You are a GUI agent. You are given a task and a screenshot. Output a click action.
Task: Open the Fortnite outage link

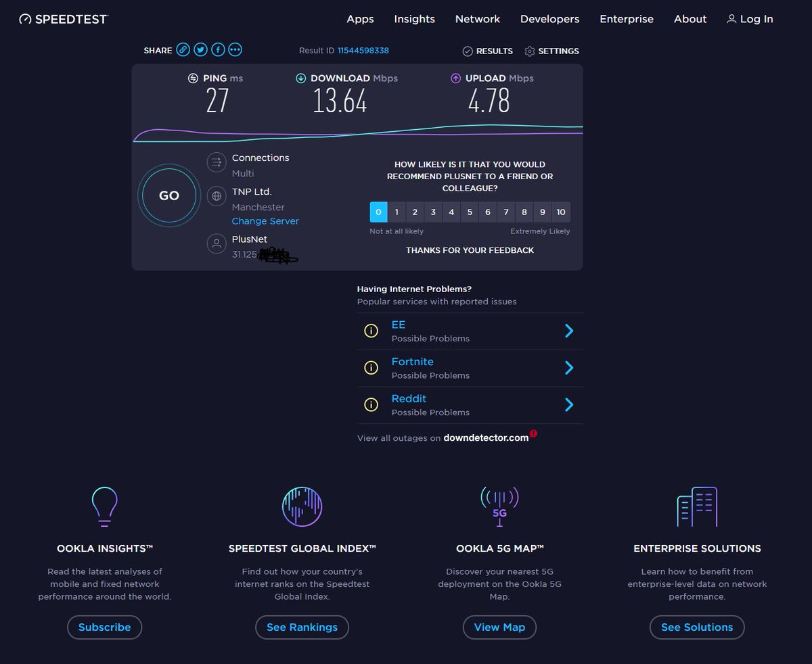pos(412,362)
